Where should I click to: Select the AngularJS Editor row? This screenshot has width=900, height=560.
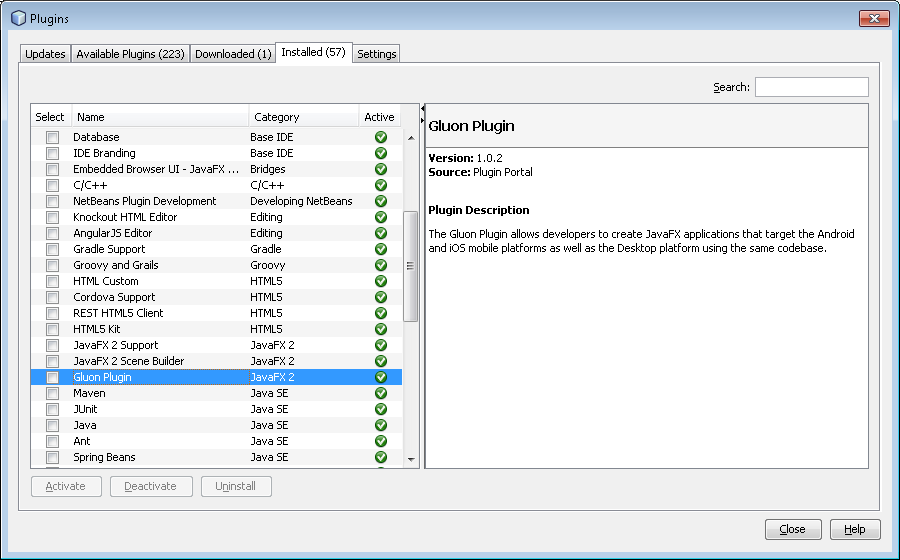[x=216, y=234]
